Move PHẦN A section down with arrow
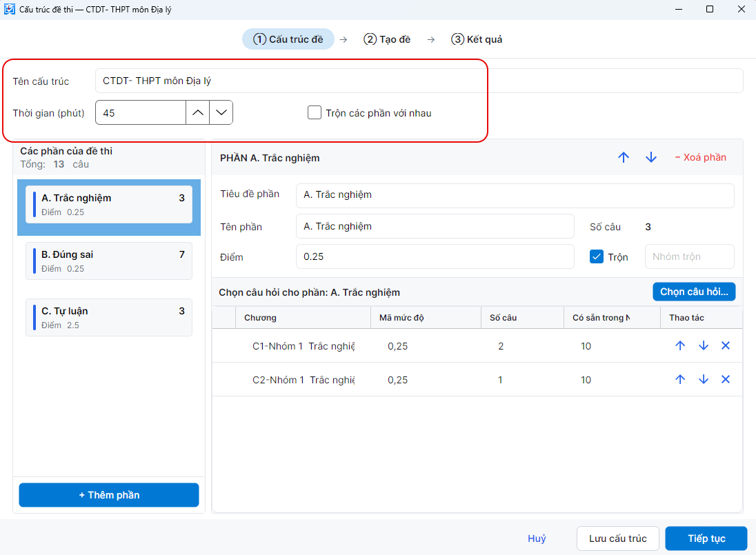 (x=651, y=158)
